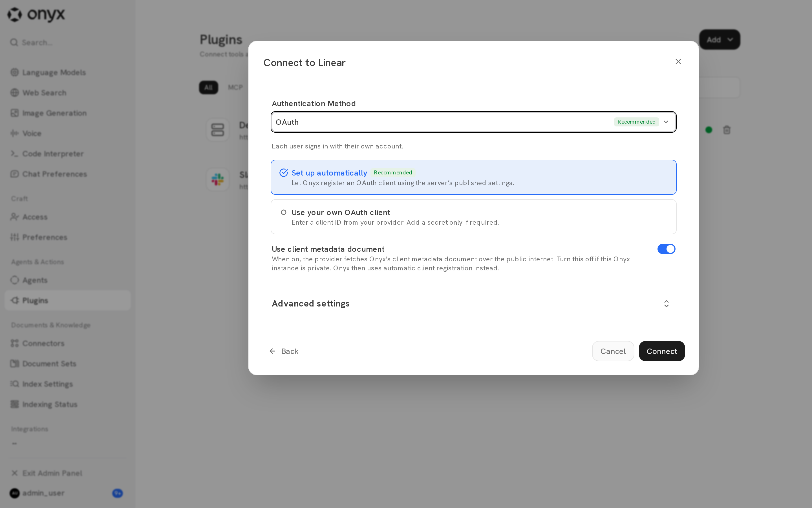Click the sidebar Search field
The height and width of the screenshot is (508, 812).
[x=67, y=42]
